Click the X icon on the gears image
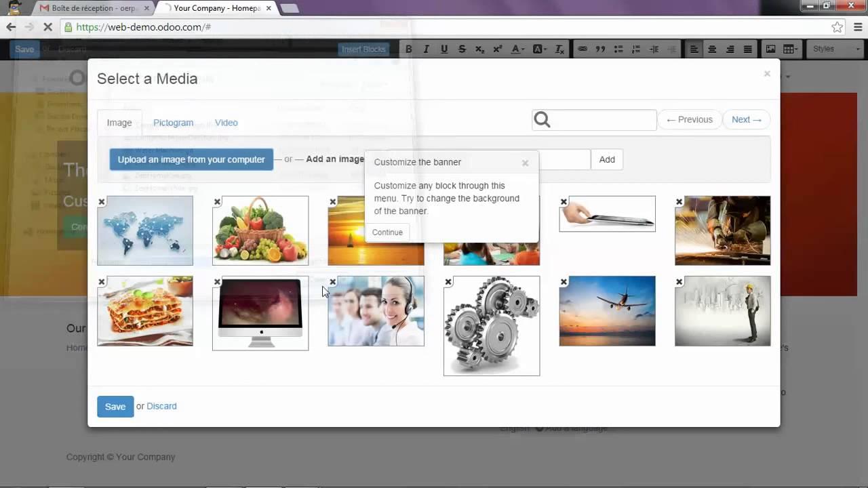868x488 pixels. [448, 282]
